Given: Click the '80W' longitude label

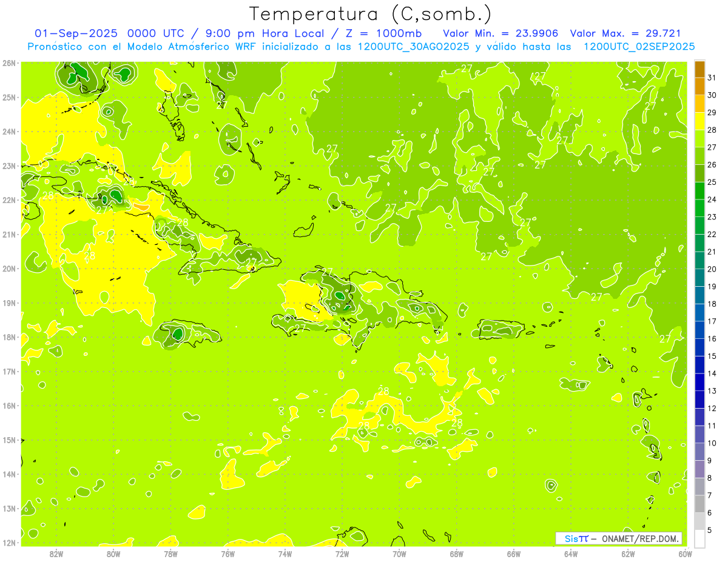Looking at the screenshot, I should click(x=113, y=554).
